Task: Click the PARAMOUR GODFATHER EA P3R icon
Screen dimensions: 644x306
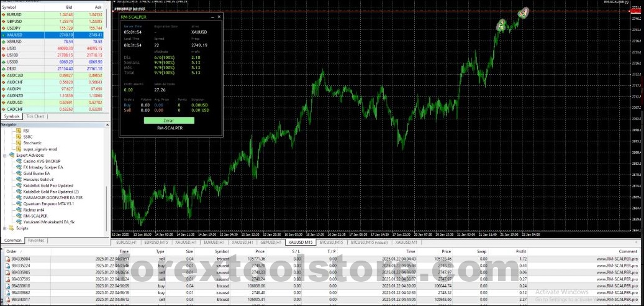Action: [19, 197]
